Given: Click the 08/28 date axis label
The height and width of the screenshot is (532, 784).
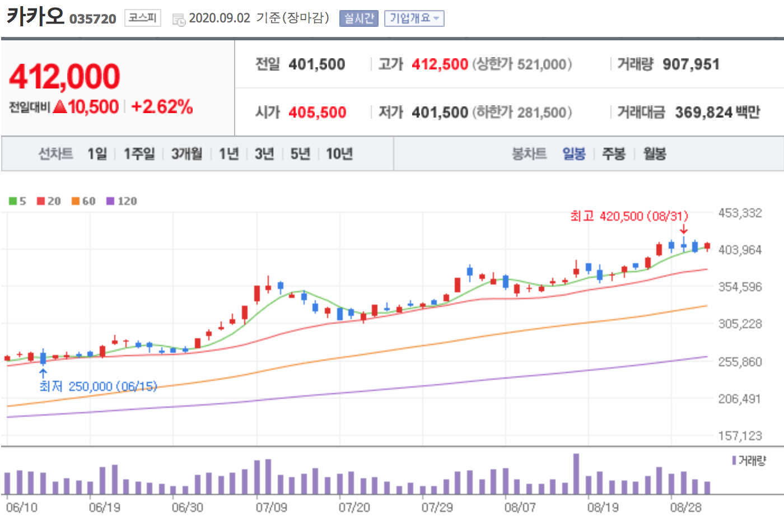Looking at the screenshot, I should (686, 507).
